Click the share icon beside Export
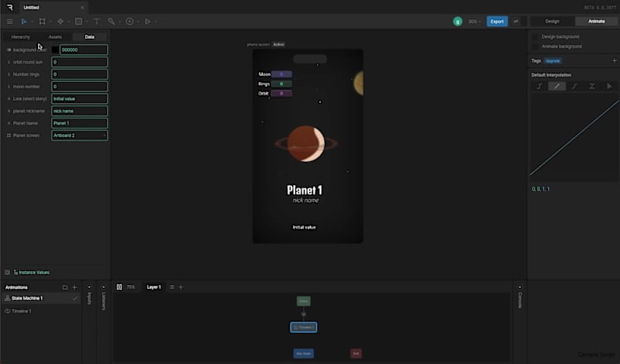Viewport: 620px width, 364px height. [515, 22]
